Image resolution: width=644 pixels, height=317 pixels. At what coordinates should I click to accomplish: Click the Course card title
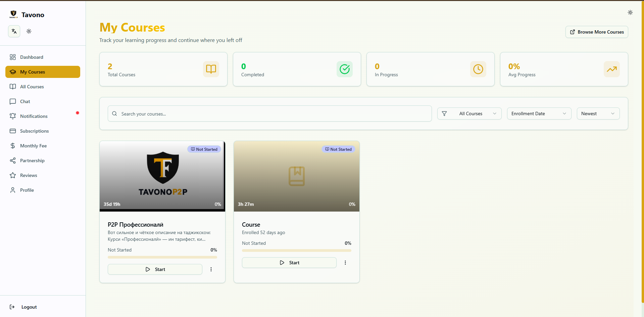pos(251,225)
